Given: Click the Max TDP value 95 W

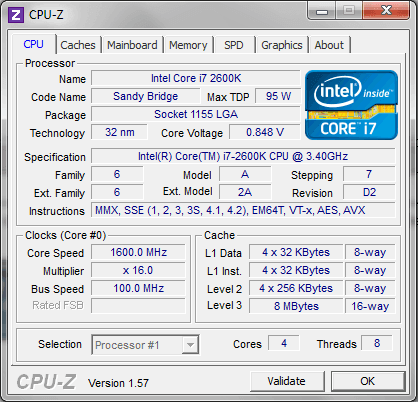Looking at the screenshot, I should pos(278,96).
